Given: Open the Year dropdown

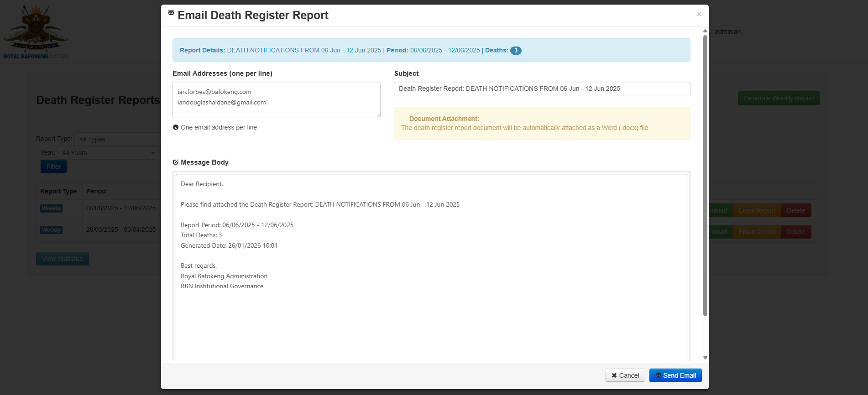Looking at the screenshot, I should pos(108,153).
